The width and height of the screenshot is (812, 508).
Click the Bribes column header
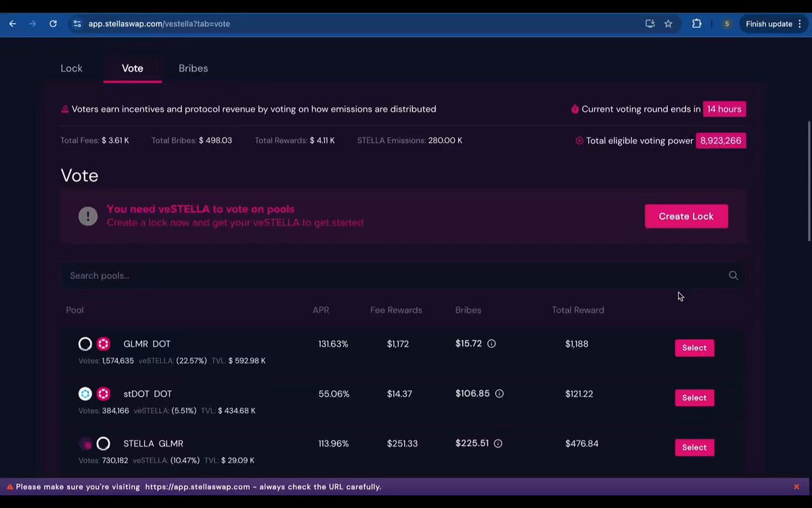point(468,310)
